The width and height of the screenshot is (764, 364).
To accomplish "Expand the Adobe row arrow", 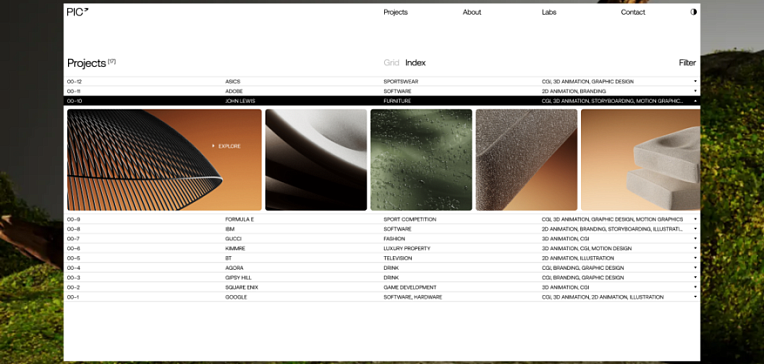I will coord(695,91).
